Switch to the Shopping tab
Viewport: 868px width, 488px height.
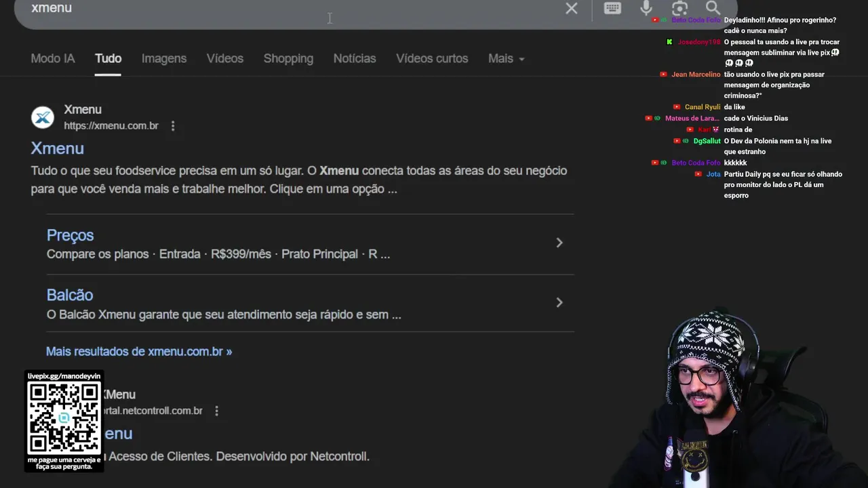click(x=288, y=58)
